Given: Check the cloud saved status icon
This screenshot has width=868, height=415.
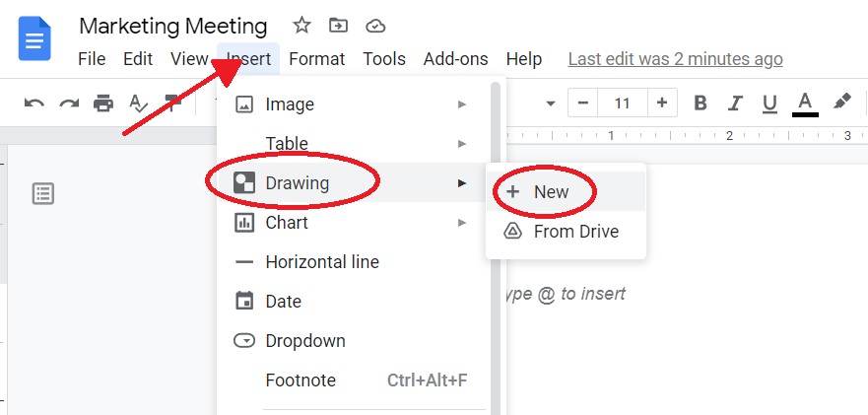Looking at the screenshot, I should pyautogui.click(x=375, y=26).
